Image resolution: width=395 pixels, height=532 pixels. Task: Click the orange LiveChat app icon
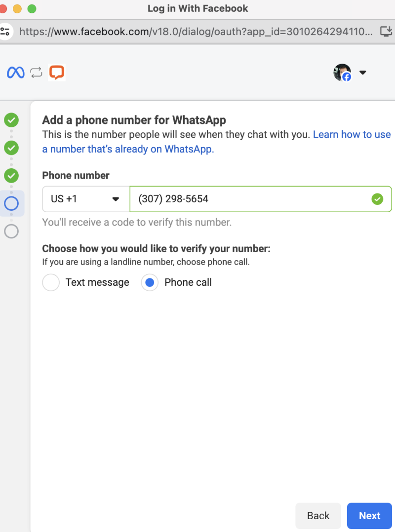(x=57, y=72)
